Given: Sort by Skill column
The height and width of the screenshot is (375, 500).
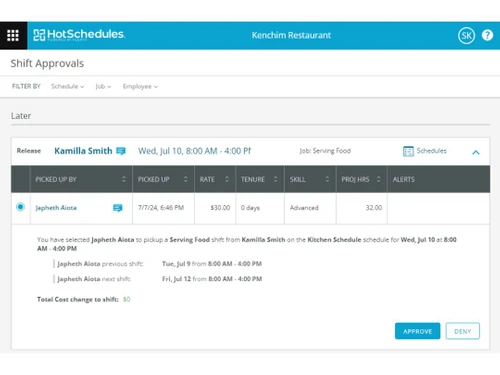Looking at the screenshot, I should click(x=327, y=179).
